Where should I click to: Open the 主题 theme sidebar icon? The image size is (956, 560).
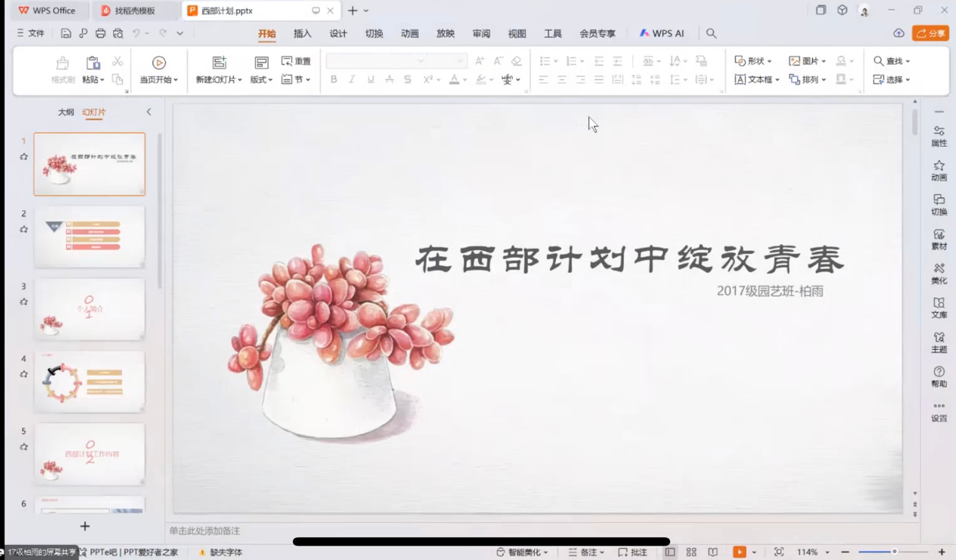coord(939,342)
